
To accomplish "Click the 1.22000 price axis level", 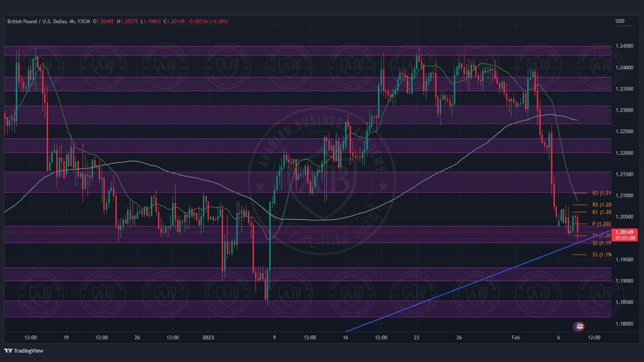I will point(624,153).
